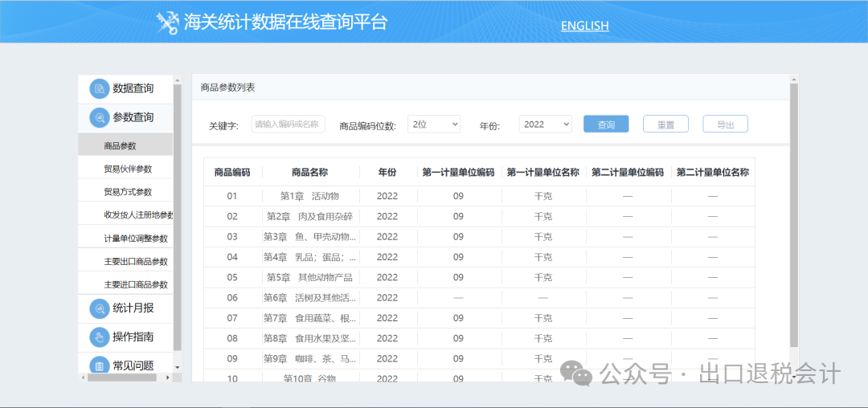Screen dimensions: 868x408
Task: Select 商品参数 in the sidebar
Action: click(121, 146)
